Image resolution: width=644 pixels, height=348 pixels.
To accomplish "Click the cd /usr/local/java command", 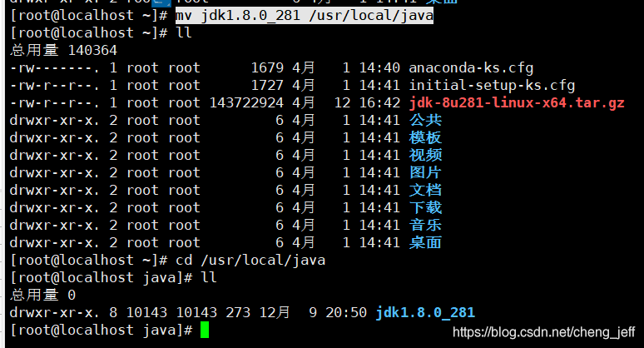I will [x=250, y=260].
